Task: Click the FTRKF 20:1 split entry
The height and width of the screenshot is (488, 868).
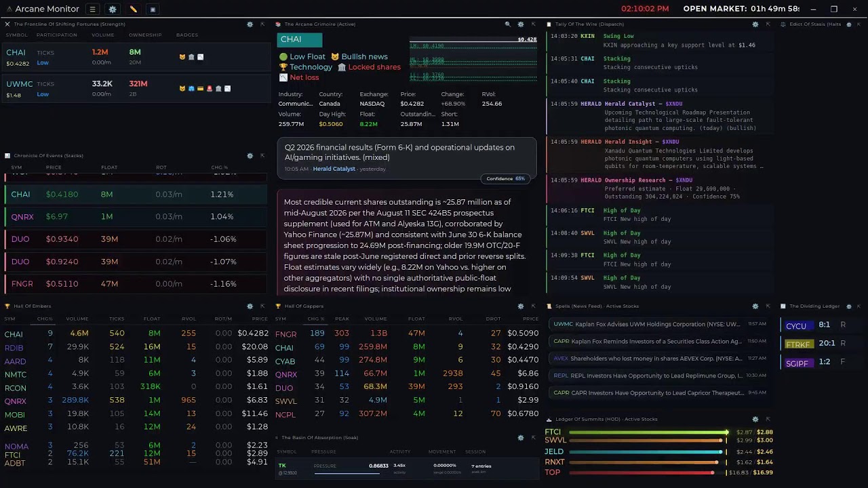Action: (822, 344)
